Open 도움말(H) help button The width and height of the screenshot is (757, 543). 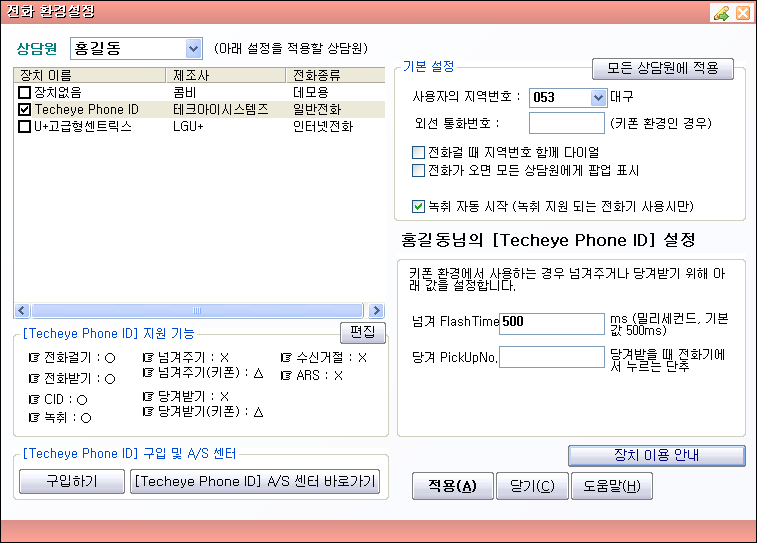[x=612, y=486]
